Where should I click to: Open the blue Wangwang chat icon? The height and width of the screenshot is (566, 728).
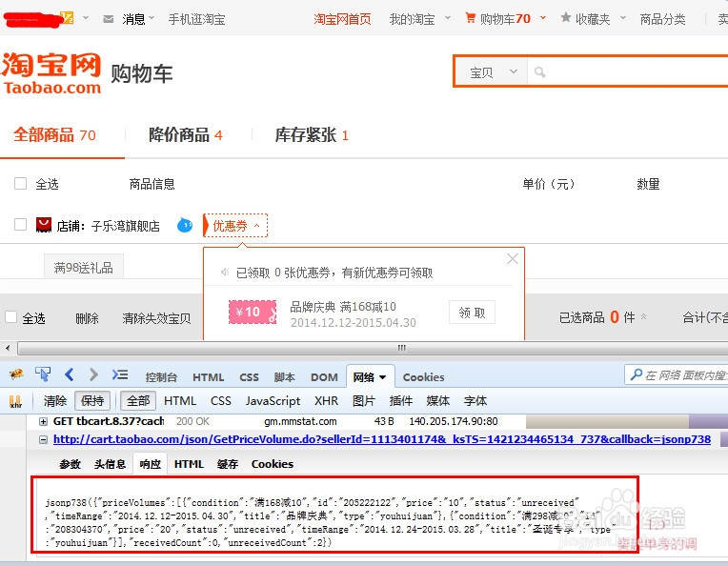tap(185, 226)
